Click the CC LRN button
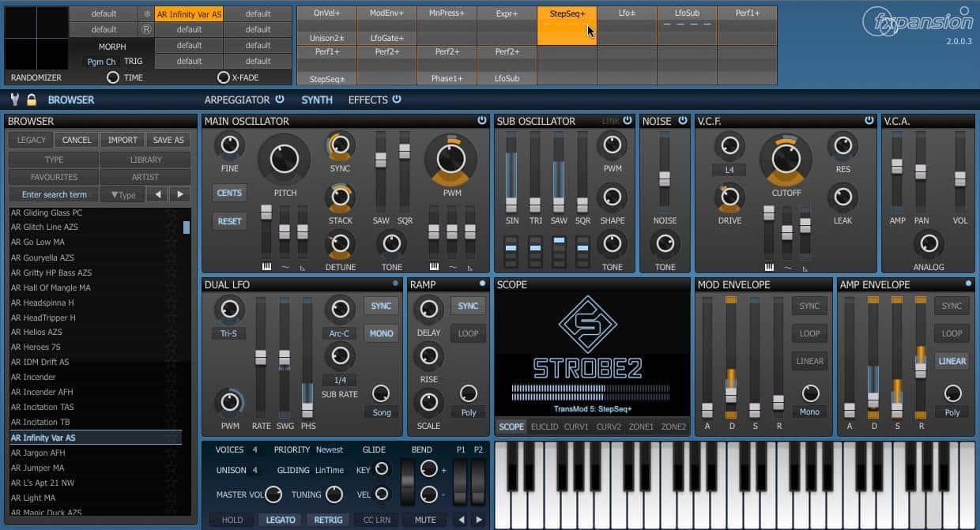980x530 pixels. 378,520
